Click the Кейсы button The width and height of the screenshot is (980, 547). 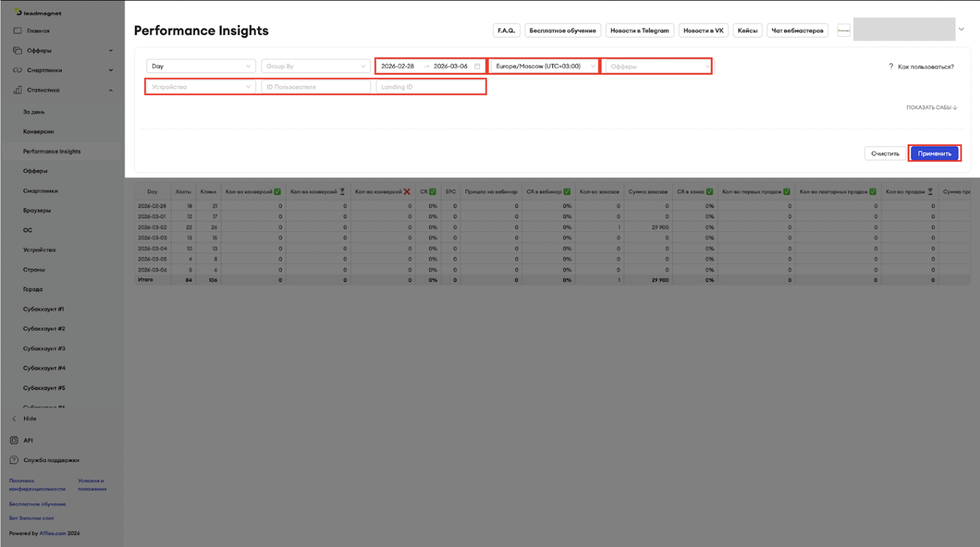tap(748, 30)
